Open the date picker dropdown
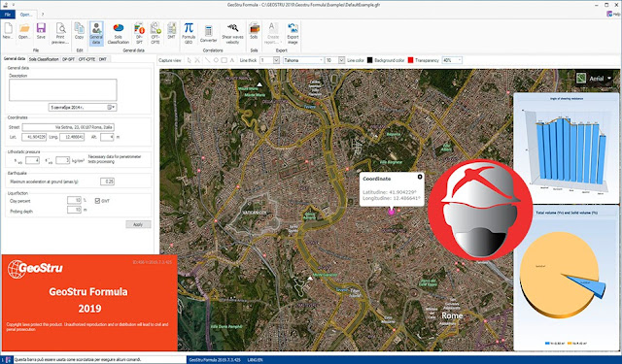 coord(111,108)
